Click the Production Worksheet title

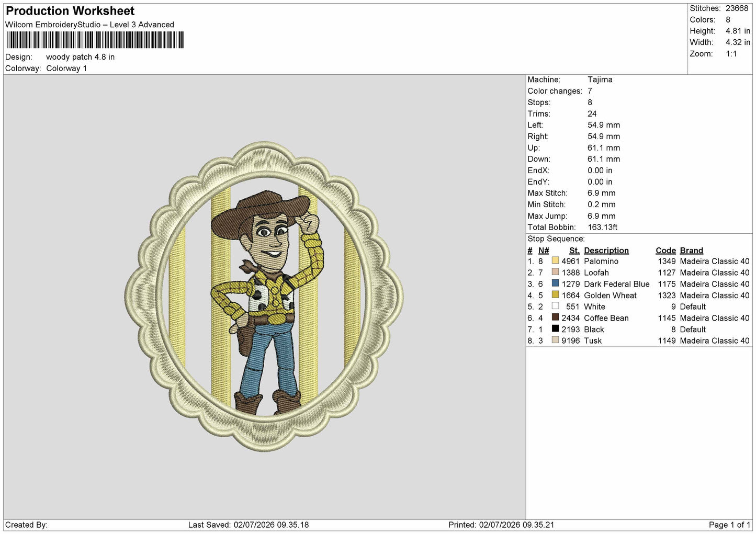[70, 11]
